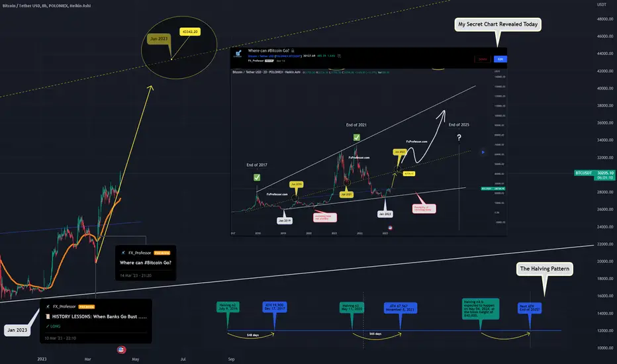Click the small flag icon at embedded chart bottom
This screenshot has width=617, height=364.
tap(390, 228)
